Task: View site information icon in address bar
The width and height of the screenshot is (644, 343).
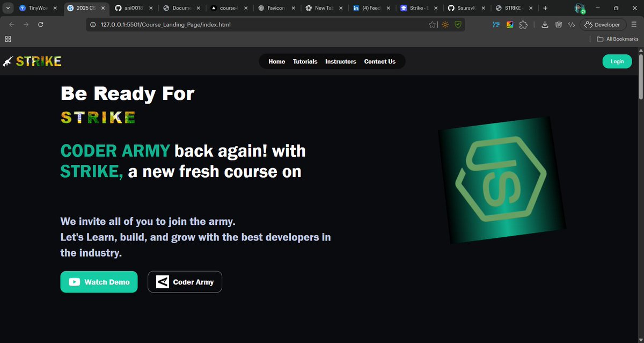Action: 93,25
